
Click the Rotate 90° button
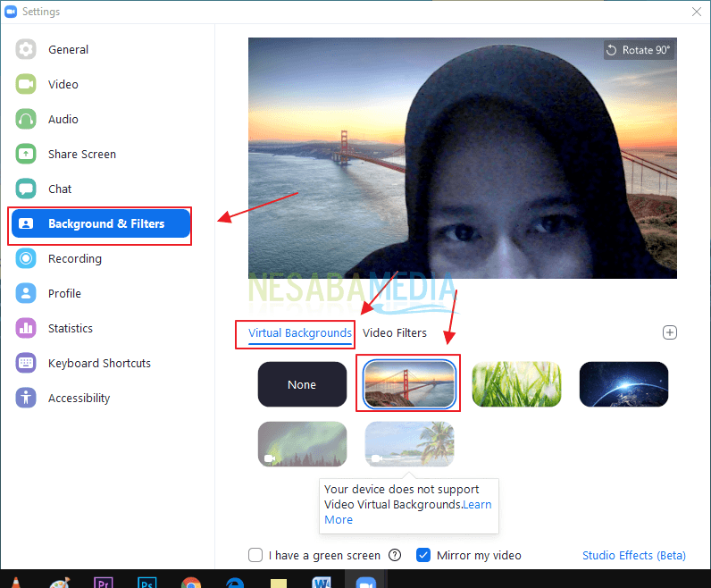click(638, 50)
